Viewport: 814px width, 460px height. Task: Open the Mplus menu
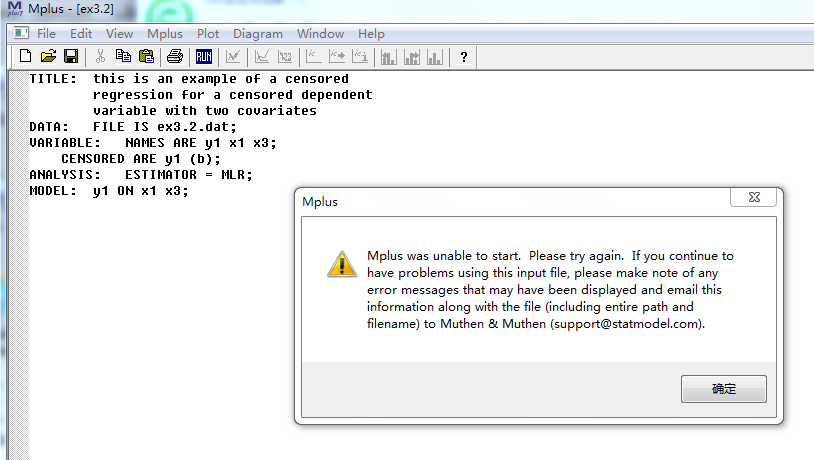click(x=165, y=34)
